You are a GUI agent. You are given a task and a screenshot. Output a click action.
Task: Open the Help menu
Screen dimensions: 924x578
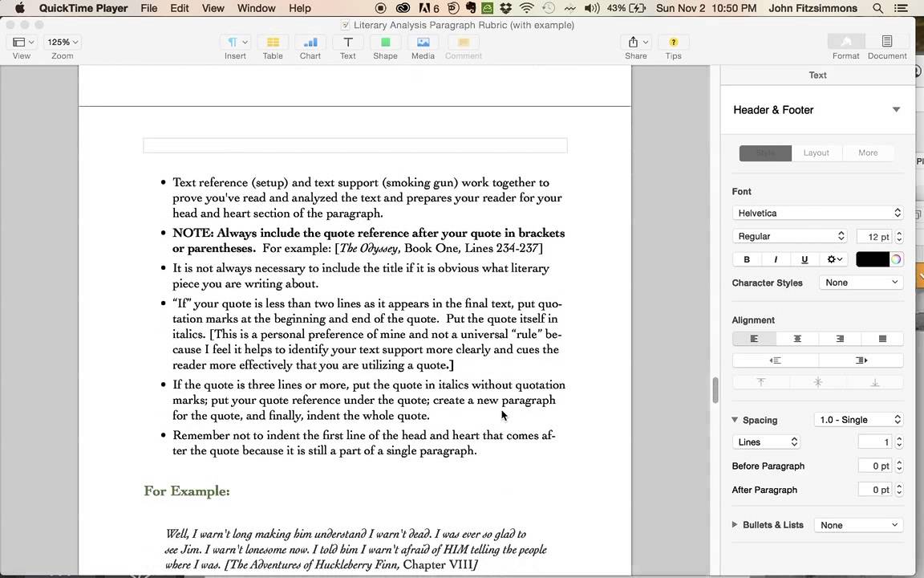click(300, 8)
